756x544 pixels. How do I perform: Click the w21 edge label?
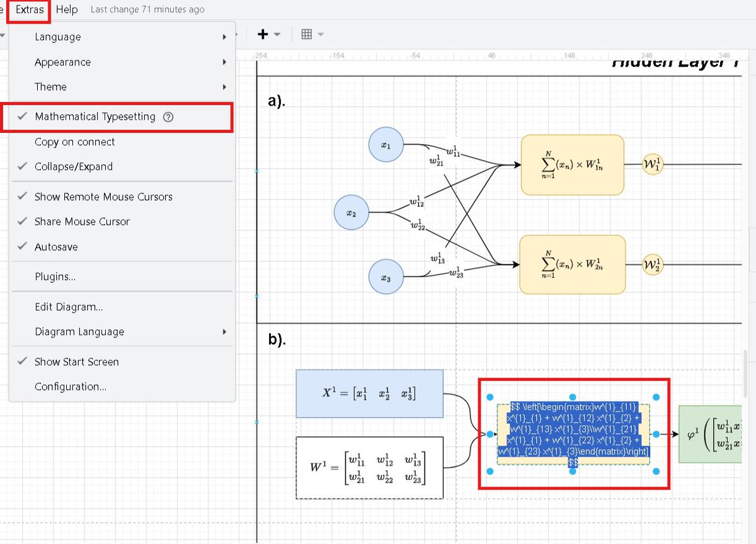click(437, 160)
